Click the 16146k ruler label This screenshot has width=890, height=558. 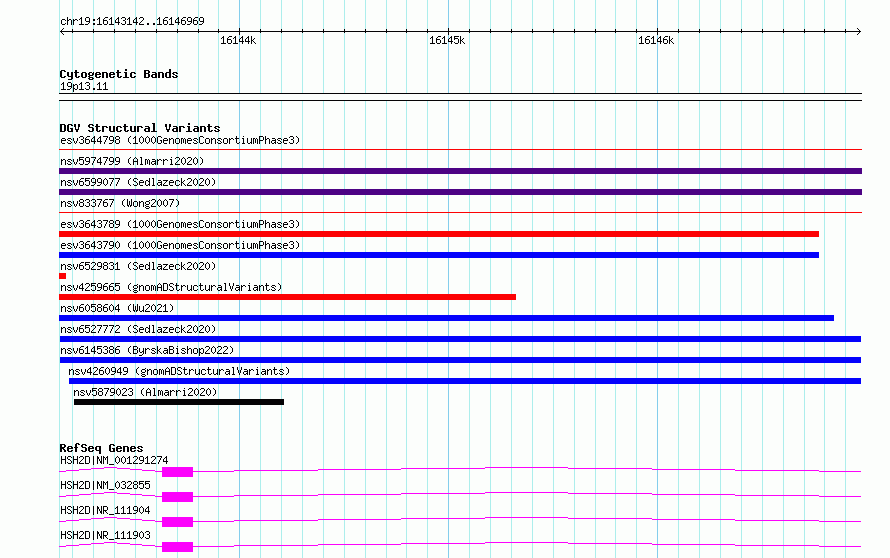click(x=656, y=40)
